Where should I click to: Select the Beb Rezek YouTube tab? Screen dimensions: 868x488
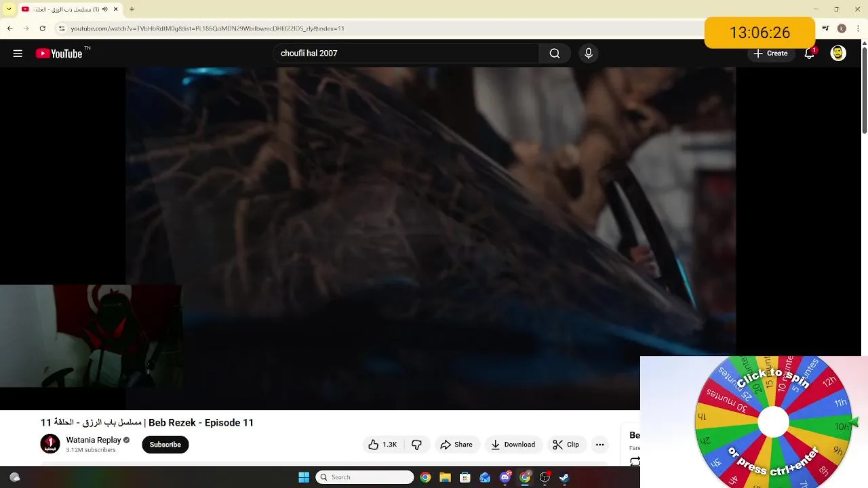point(65,9)
